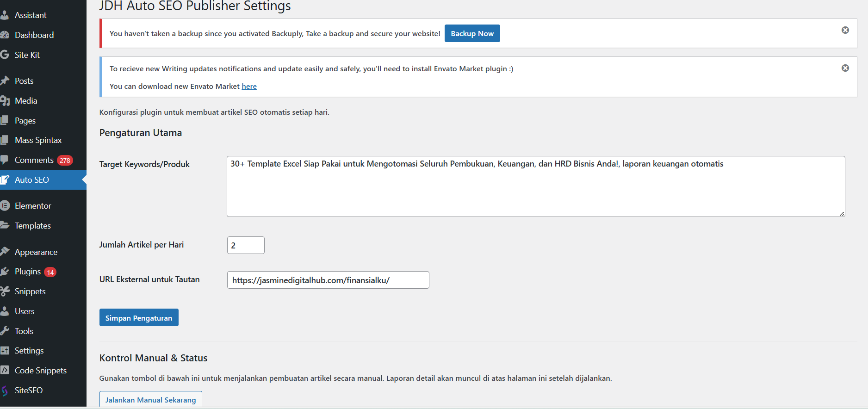Follow the Envato Market 'here' link
Screen dimensions: 868x409
tap(249, 86)
